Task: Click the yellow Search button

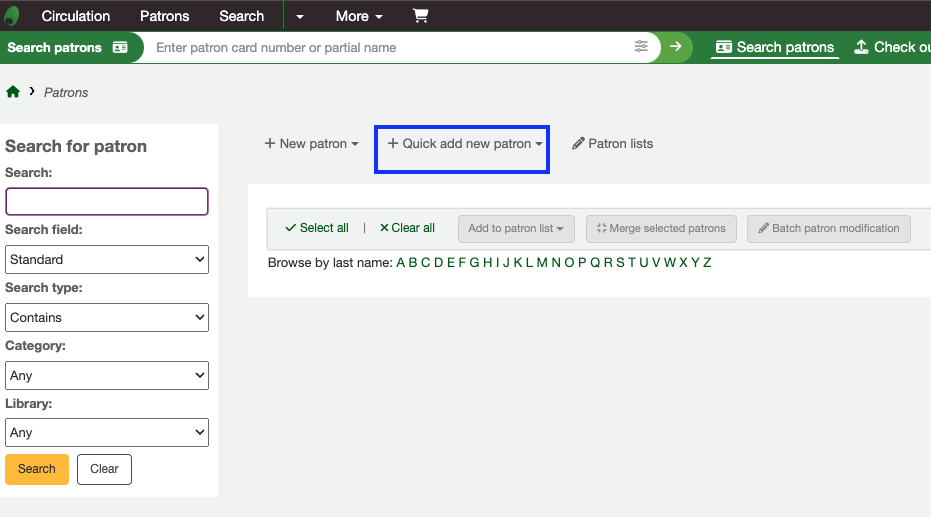Action: (x=37, y=469)
